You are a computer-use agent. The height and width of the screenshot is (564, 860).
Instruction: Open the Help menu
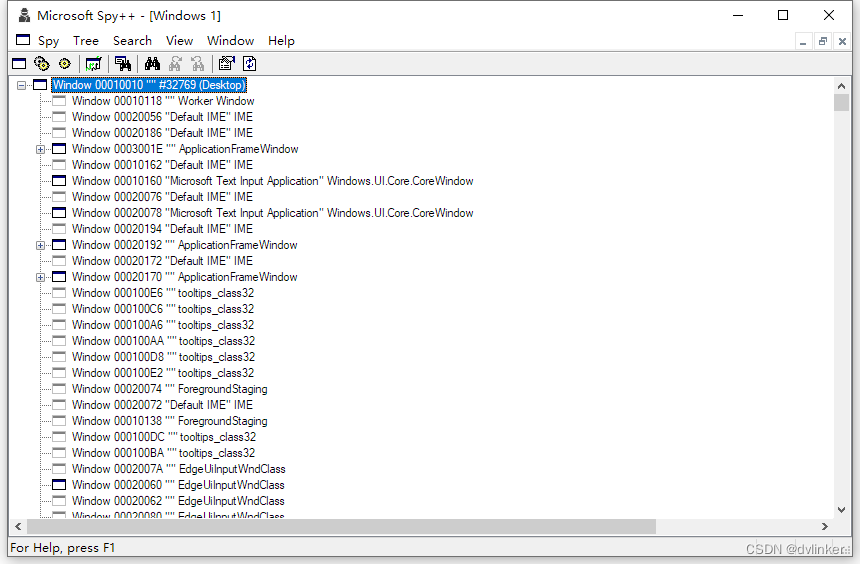coord(281,41)
